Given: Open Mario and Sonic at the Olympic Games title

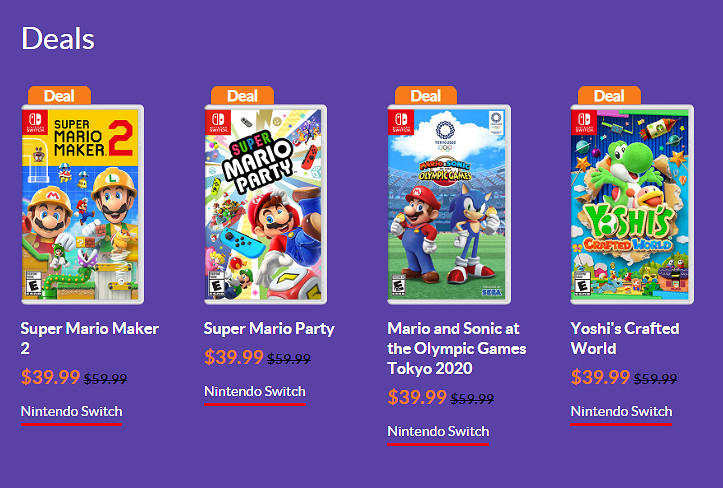Looking at the screenshot, I should coord(456,348).
